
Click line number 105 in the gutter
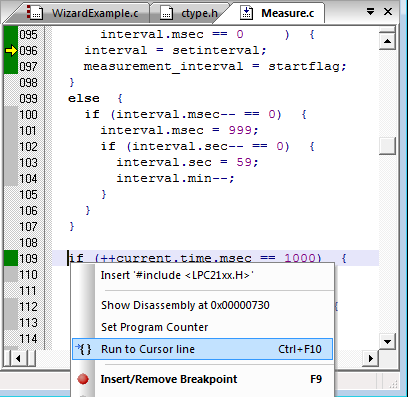tap(28, 195)
